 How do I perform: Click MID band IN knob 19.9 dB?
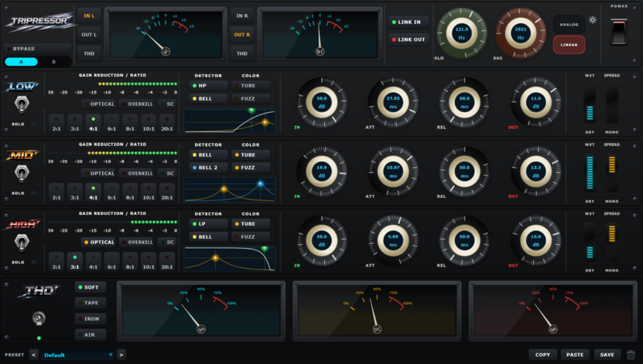(322, 171)
